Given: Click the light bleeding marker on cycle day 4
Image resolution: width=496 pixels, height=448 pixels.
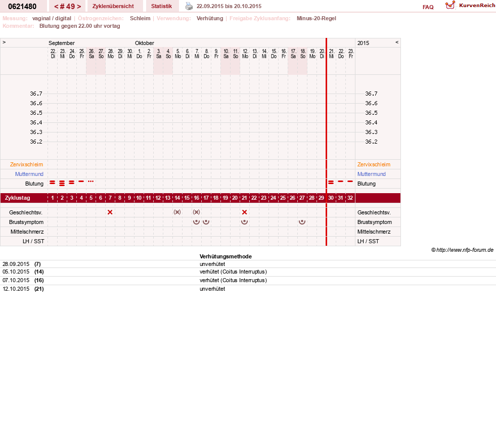Looking at the screenshot, I should 81,182.
